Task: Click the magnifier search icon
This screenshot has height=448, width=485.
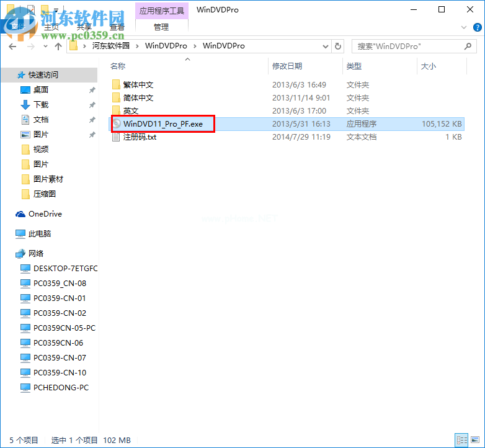Action: (468, 47)
